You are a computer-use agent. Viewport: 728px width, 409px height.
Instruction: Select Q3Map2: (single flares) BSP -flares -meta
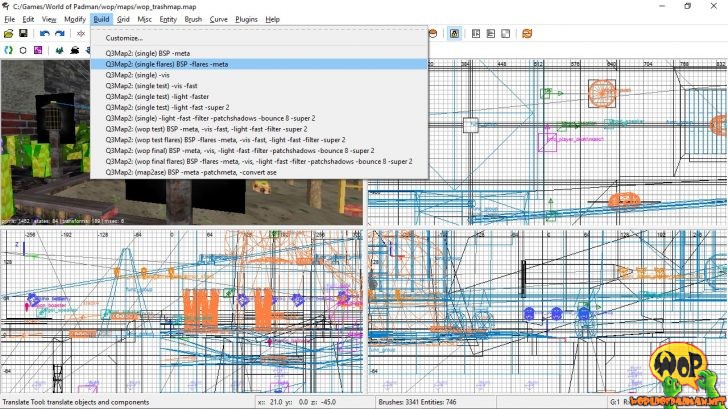click(167, 64)
